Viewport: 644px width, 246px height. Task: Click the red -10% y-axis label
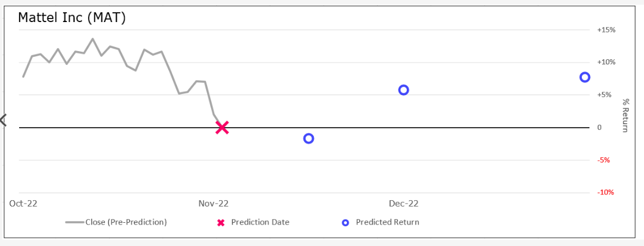tap(605, 193)
